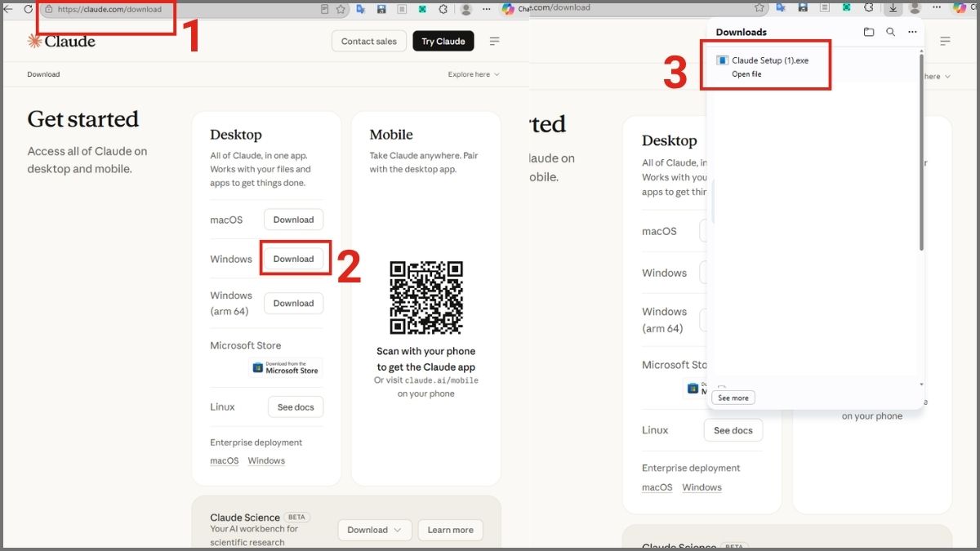Open the Extensions puzzle icon in right browser

click(869, 8)
